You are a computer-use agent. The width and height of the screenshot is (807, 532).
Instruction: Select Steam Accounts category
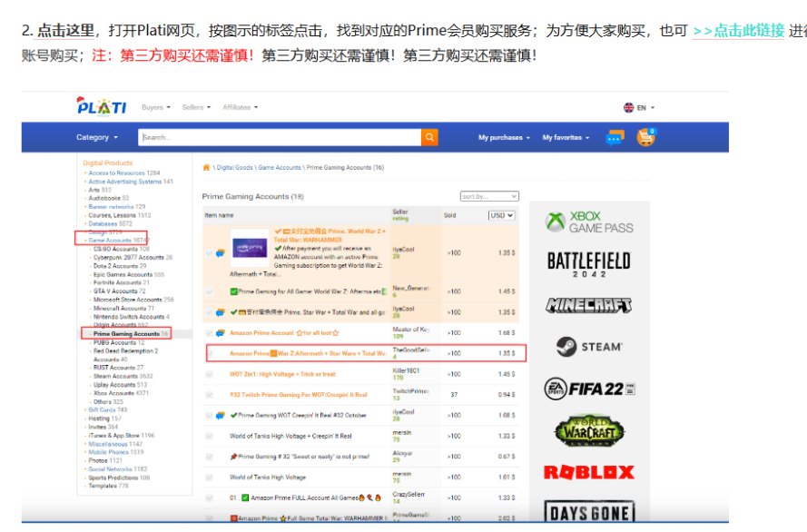[115, 376]
